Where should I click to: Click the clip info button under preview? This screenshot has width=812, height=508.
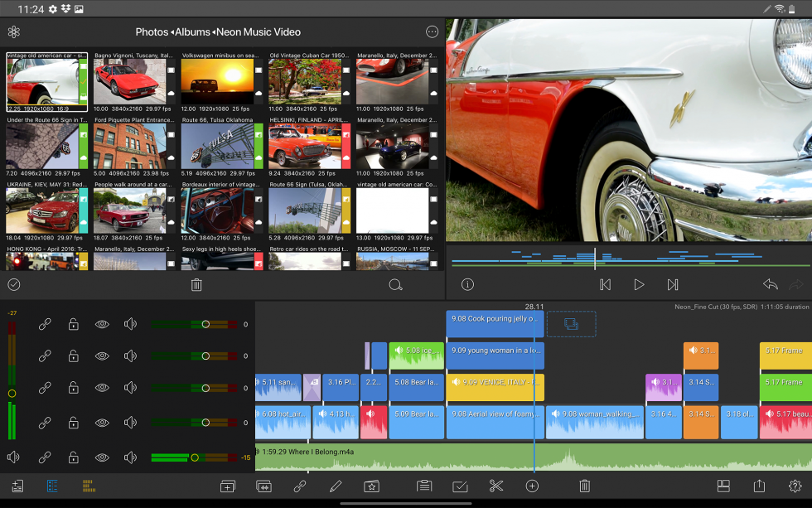tap(467, 284)
